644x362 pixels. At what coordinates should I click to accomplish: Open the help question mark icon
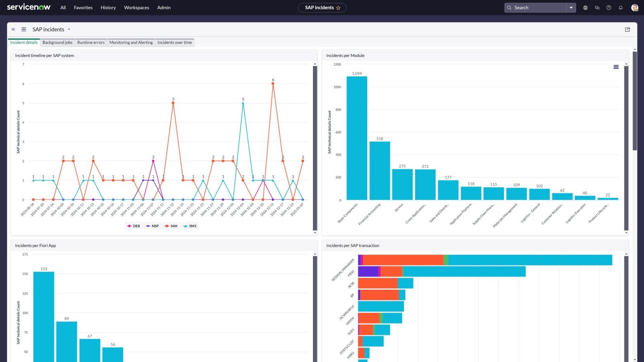(x=609, y=8)
